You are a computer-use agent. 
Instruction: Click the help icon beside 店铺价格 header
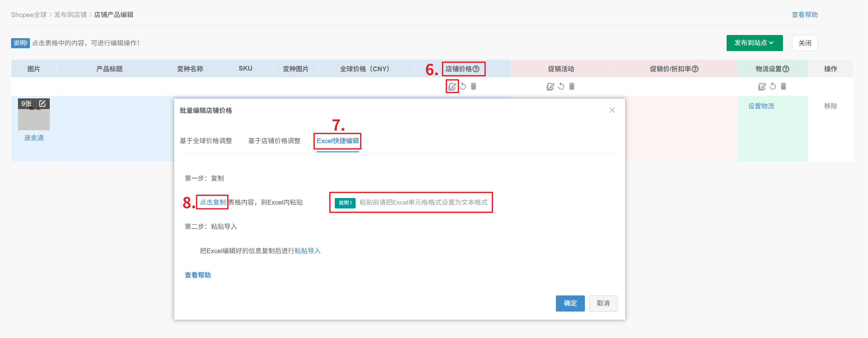tap(476, 69)
